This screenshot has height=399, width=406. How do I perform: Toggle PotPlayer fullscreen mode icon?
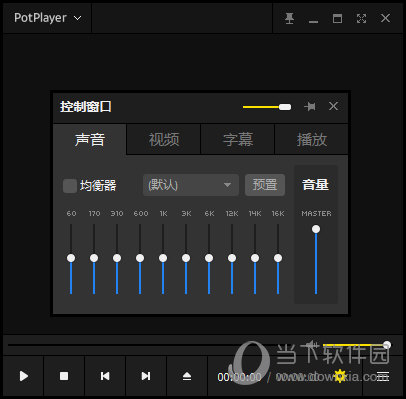361,18
